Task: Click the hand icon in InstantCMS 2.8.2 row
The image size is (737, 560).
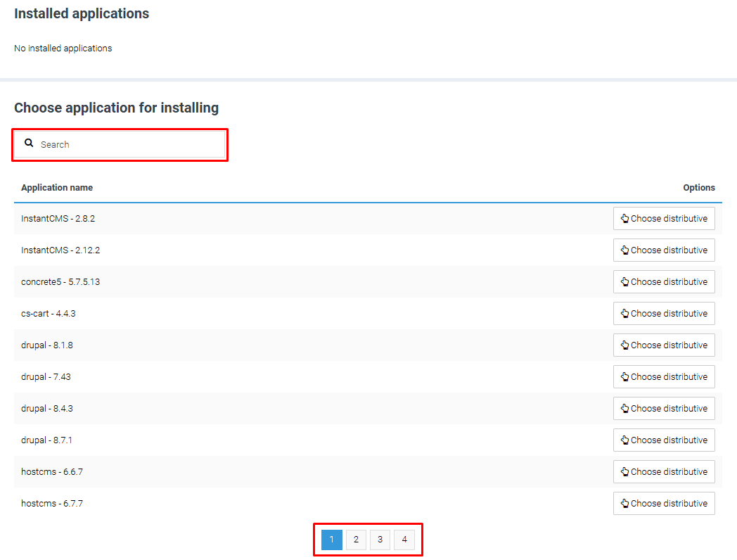Action: (624, 219)
